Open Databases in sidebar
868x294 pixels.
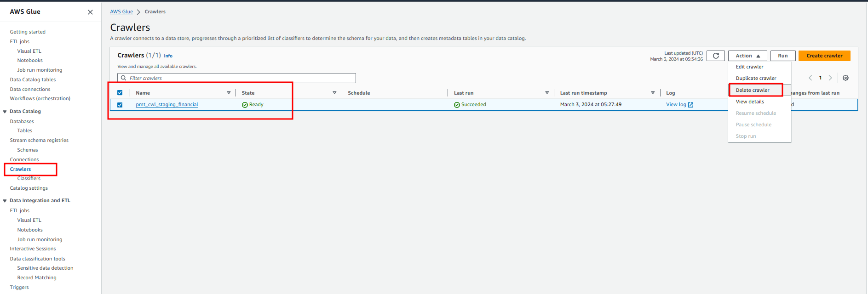tap(22, 122)
